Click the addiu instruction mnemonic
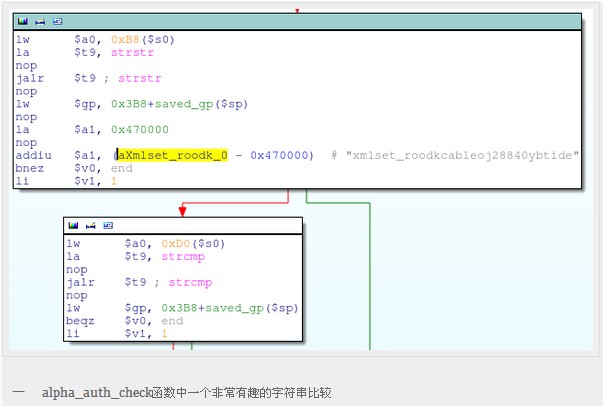Screen dimensions: 603x406 [33, 155]
